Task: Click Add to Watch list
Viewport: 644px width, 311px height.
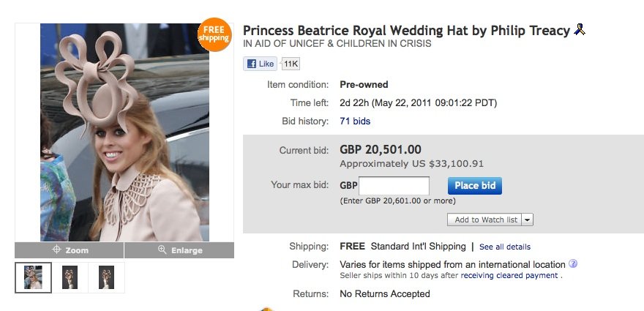Action: [x=486, y=220]
